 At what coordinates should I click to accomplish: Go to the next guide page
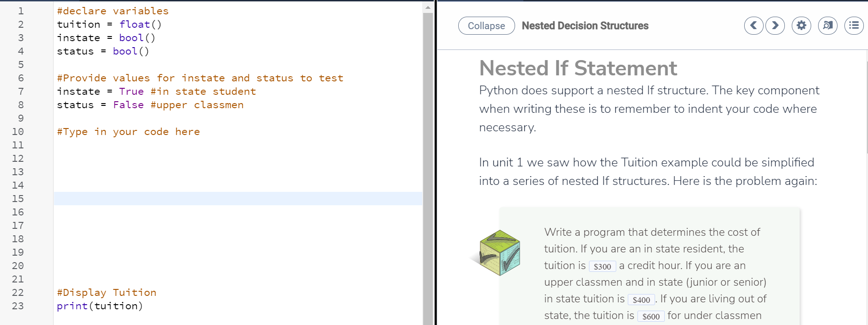pos(775,25)
